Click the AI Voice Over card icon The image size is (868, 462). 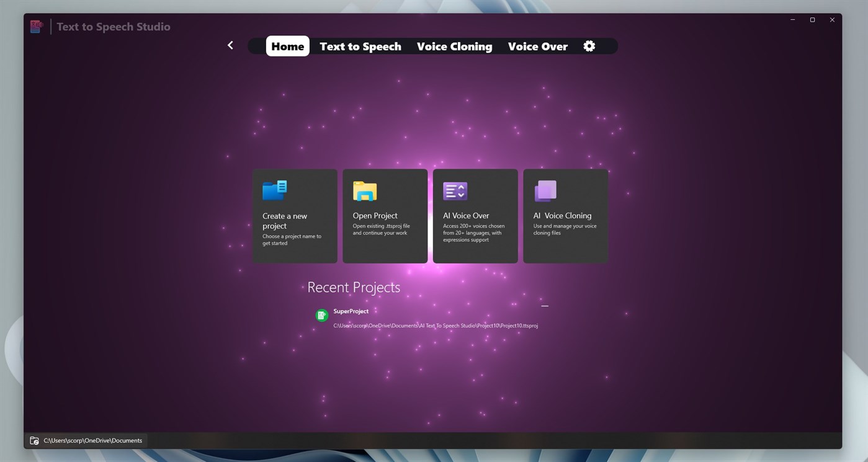[455, 190]
